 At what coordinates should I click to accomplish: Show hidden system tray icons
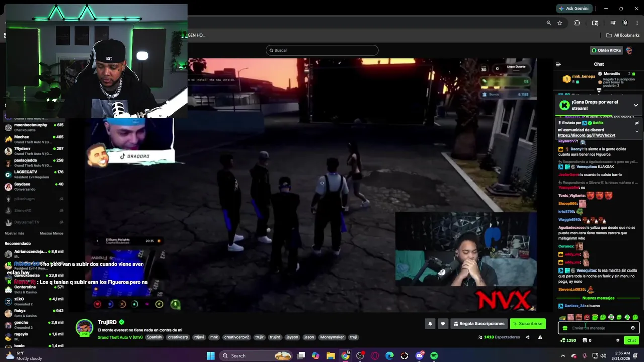coord(562,356)
